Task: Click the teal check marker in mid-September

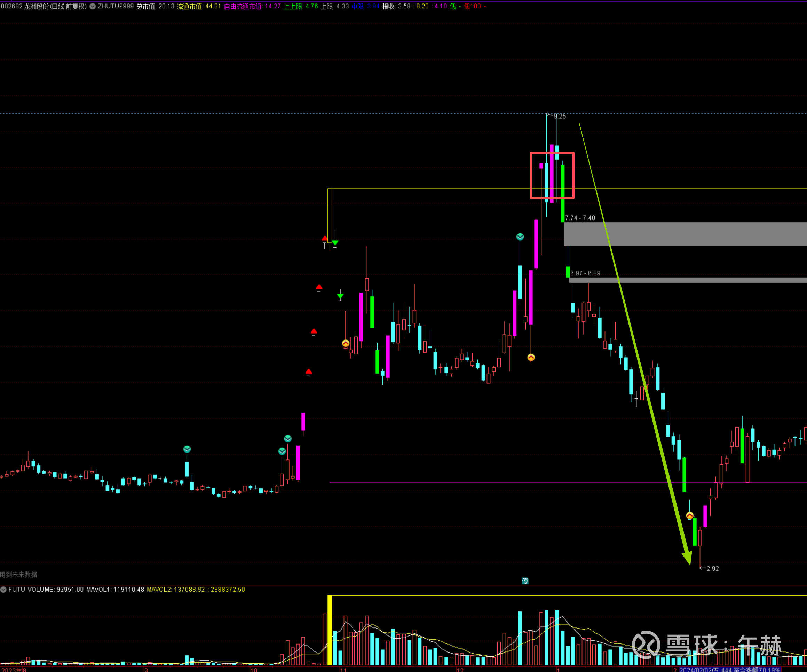Action: [187, 449]
